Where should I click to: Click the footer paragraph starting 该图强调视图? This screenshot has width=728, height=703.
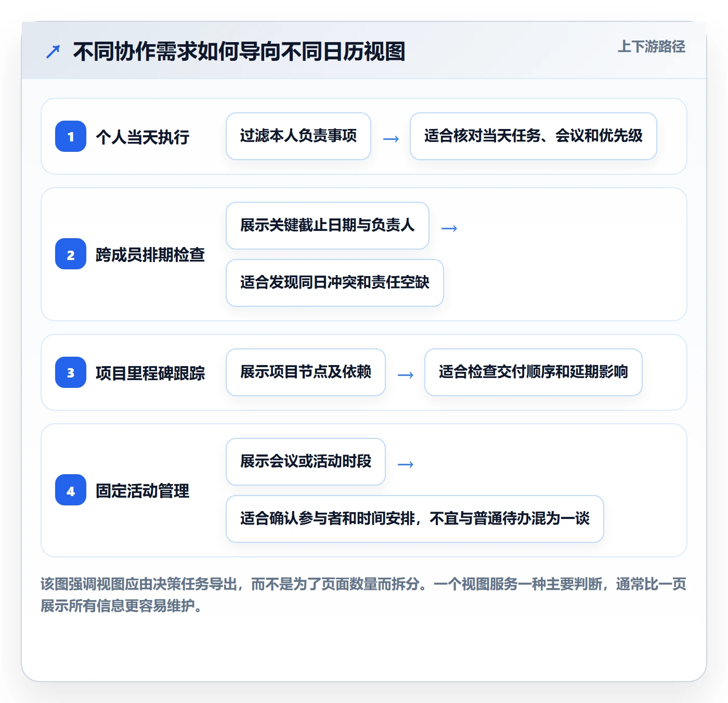[x=363, y=595]
